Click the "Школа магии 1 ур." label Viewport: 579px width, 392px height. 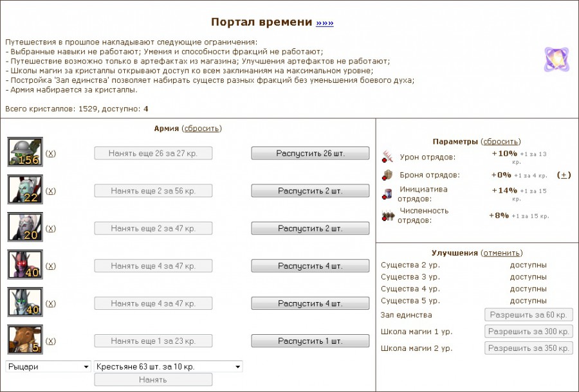416,332
